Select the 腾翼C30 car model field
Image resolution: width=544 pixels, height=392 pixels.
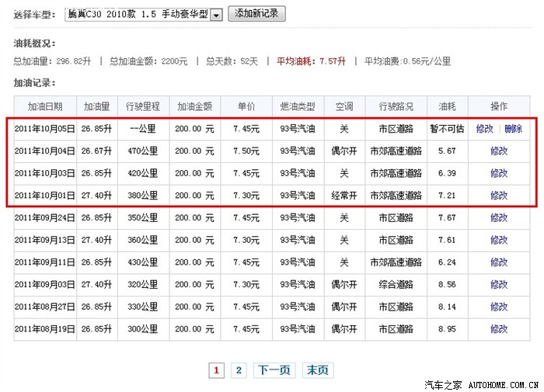coord(138,15)
